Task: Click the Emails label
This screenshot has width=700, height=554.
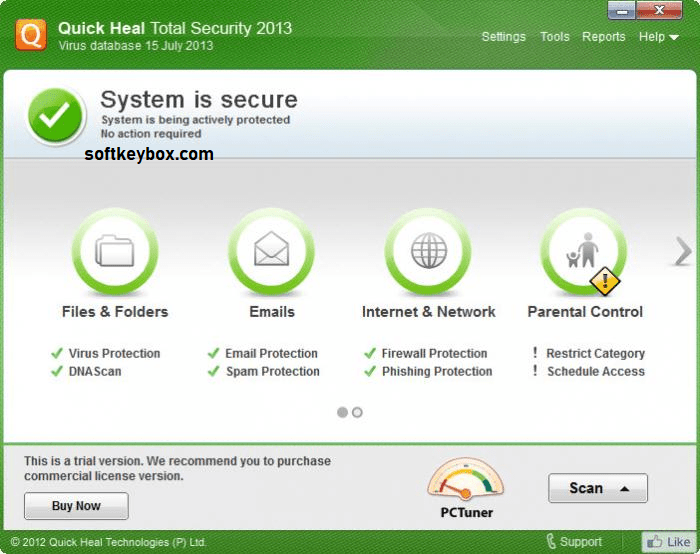Action: pyautogui.click(x=272, y=312)
